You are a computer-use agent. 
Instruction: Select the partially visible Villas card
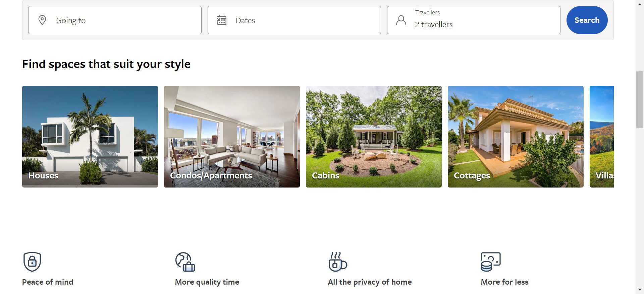coord(602,137)
